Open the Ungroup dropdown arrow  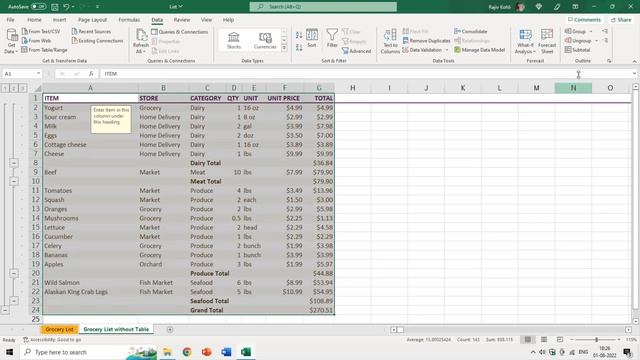coord(596,41)
